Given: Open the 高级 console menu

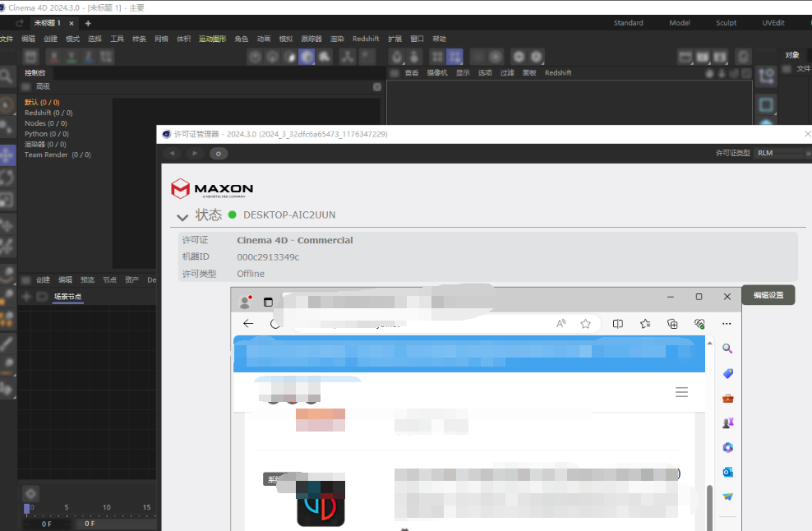Looking at the screenshot, I should [x=43, y=86].
